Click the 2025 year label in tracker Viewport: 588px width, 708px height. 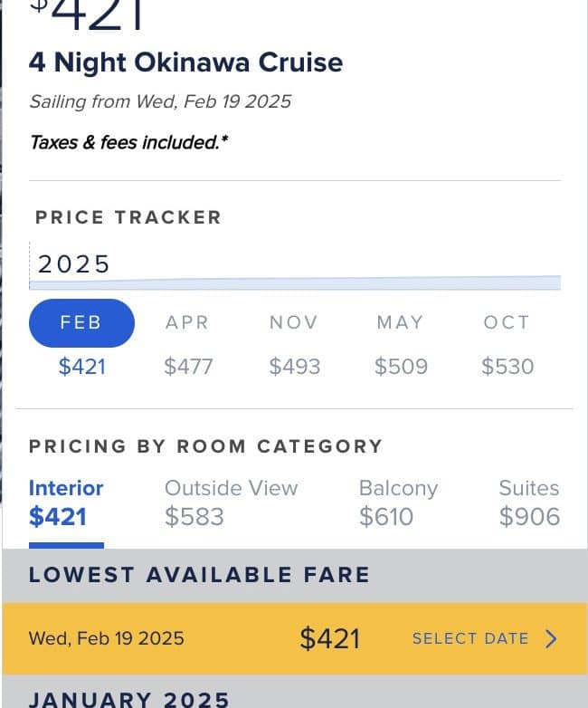pos(74,264)
